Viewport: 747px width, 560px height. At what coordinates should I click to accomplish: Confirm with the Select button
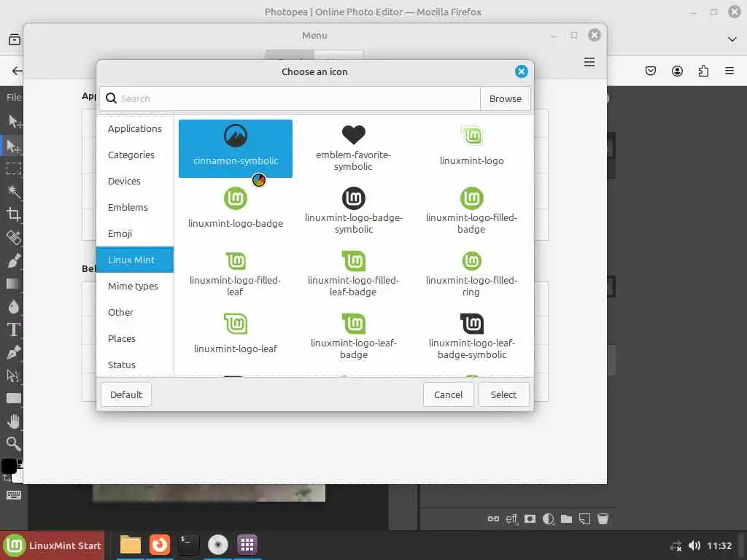click(503, 394)
